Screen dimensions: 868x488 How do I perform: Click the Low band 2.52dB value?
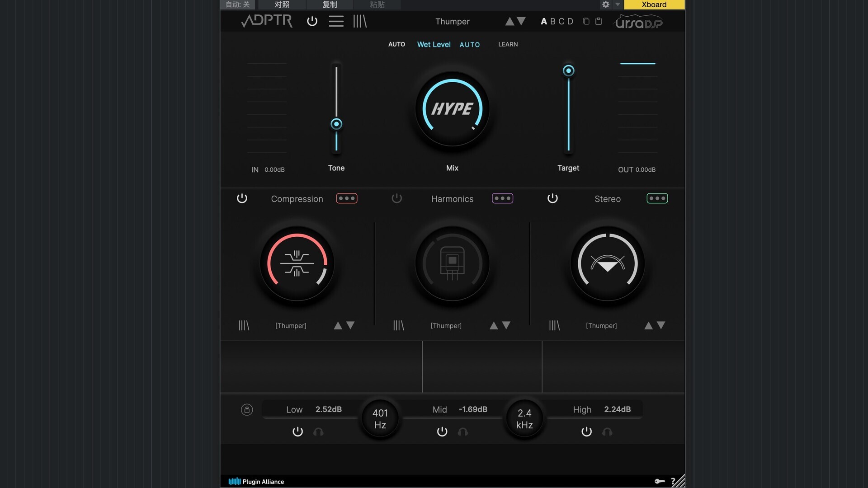point(329,409)
